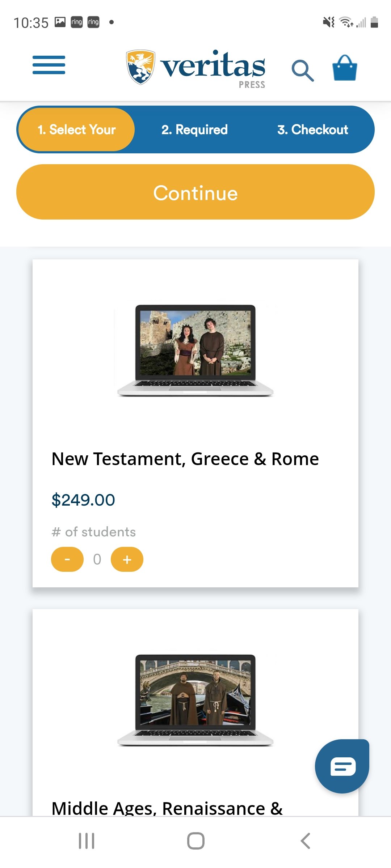This screenshot has width=391, height=868.
Task: Jump to the '3. Checkout' step
Action: (312, 129)
